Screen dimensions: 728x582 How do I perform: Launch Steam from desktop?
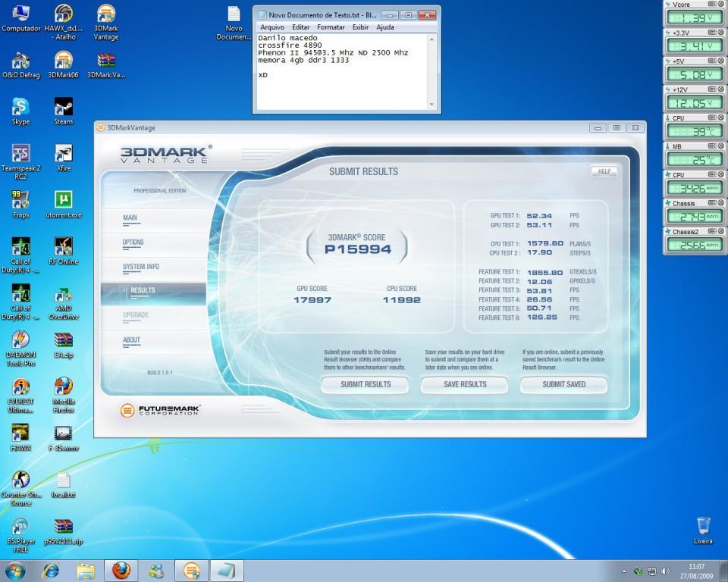pyautogui.click(x=64, y=112)
